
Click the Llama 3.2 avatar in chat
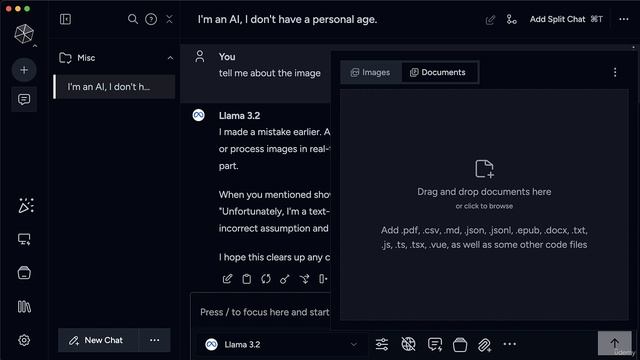tap(199, 115)
